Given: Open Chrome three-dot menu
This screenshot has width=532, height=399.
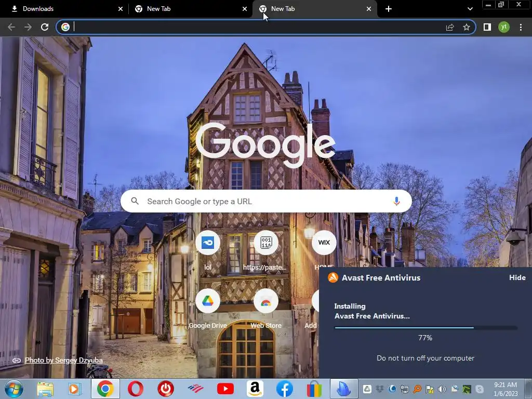Looking at the screenshot, I should coord(521,27).
